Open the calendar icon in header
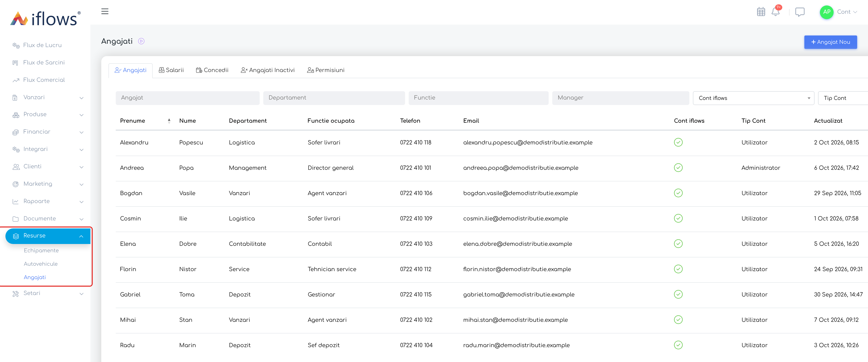 tap(761, 12)
